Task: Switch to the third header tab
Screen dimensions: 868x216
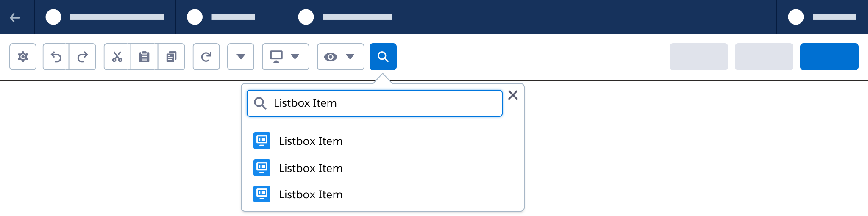Action: [345, 17]
